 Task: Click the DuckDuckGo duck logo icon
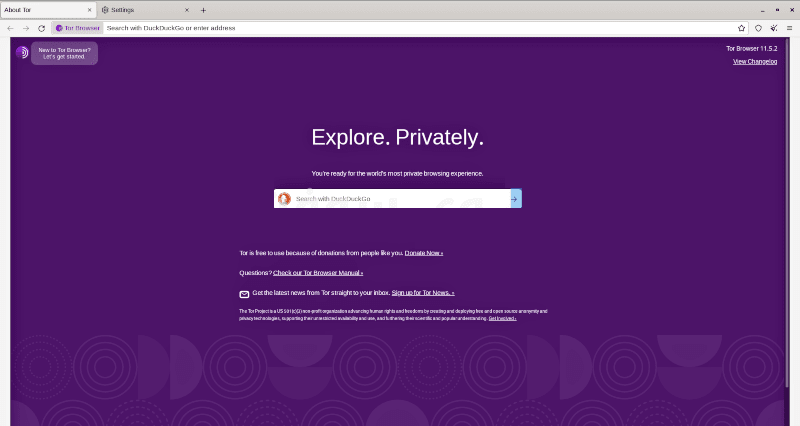pos(285,198)
